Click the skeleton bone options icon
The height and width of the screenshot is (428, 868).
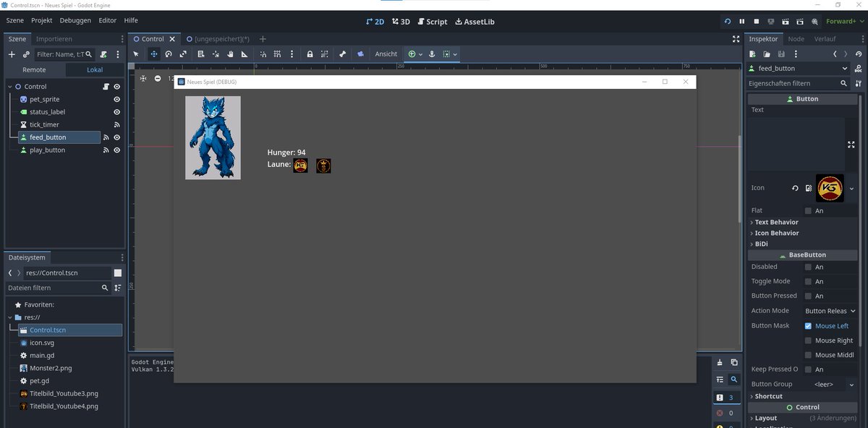point(343,54)
